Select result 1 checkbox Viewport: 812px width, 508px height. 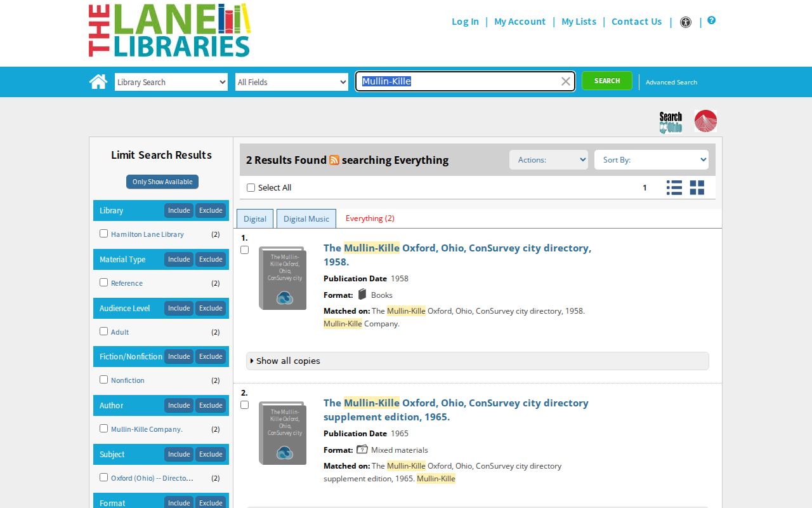[244, 250]
